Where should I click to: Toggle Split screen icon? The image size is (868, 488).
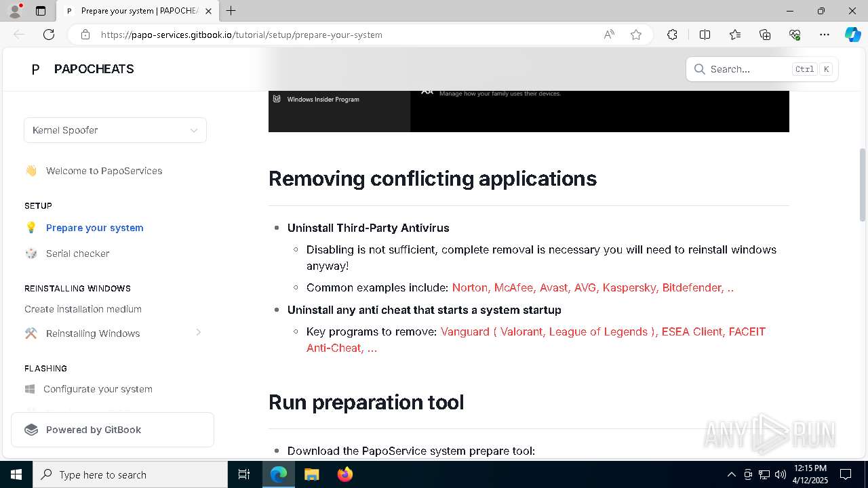pyautogui.click(x=705, y=35)
